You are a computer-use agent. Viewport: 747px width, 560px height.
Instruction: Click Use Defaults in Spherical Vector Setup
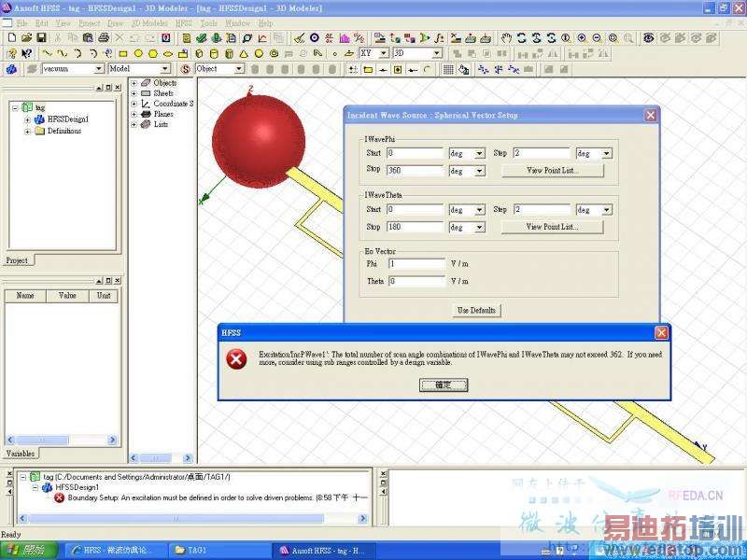coord(476,311)
